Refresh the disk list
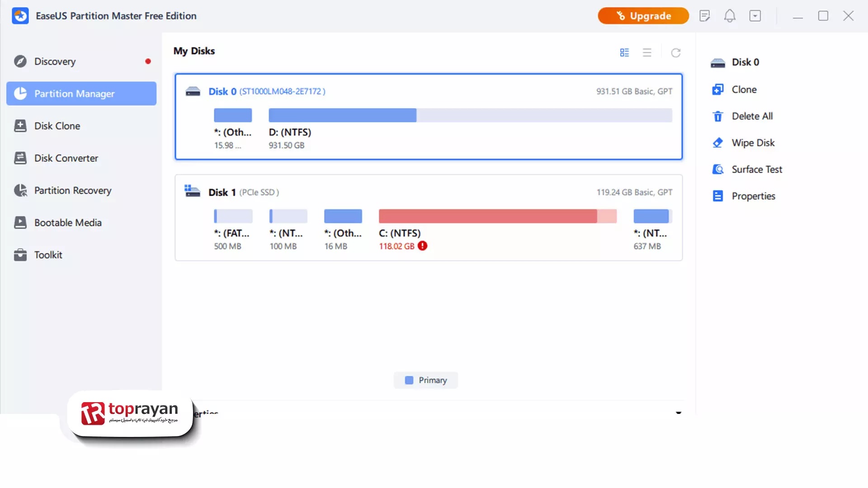This screenshot has height=488, width=868. coord(676,53)
